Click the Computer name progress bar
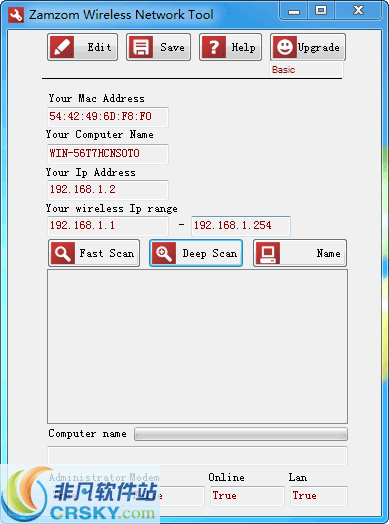 pos(241,434)
